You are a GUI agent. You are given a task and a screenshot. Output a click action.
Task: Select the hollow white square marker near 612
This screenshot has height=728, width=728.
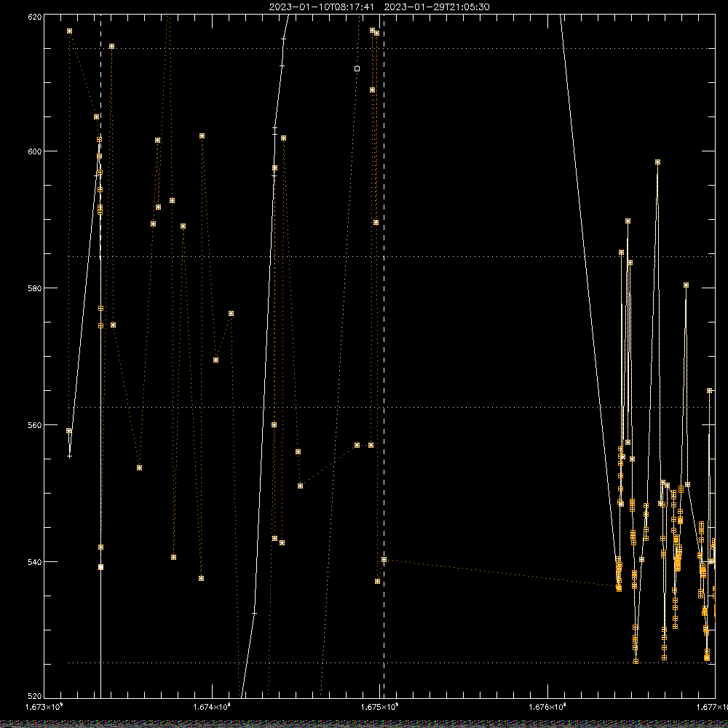point(357,68)
